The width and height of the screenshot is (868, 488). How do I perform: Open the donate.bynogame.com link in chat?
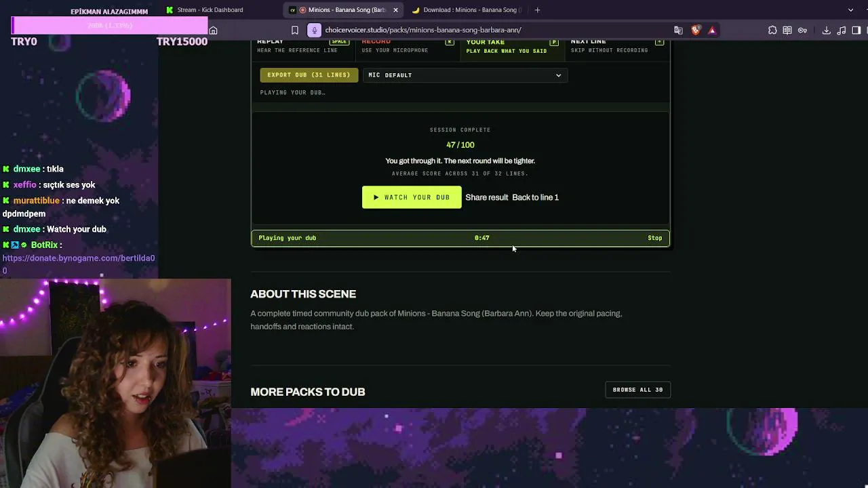[x=79, y=264]
